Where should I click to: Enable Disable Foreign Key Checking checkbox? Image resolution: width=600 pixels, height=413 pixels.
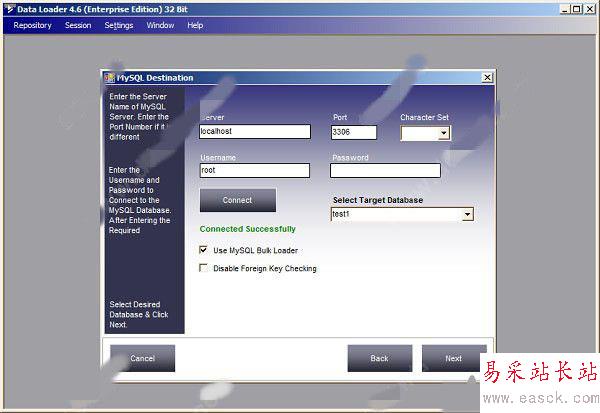(x=203, y=268)
